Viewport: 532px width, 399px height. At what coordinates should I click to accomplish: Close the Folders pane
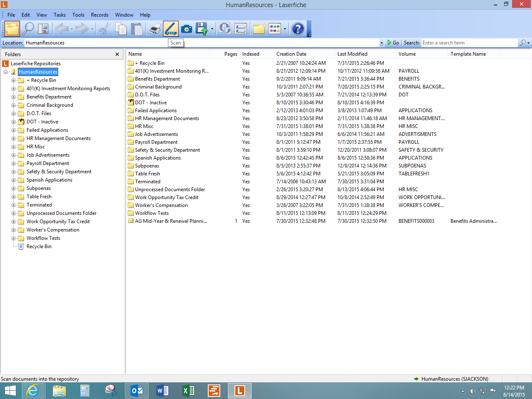coord(117,54)
